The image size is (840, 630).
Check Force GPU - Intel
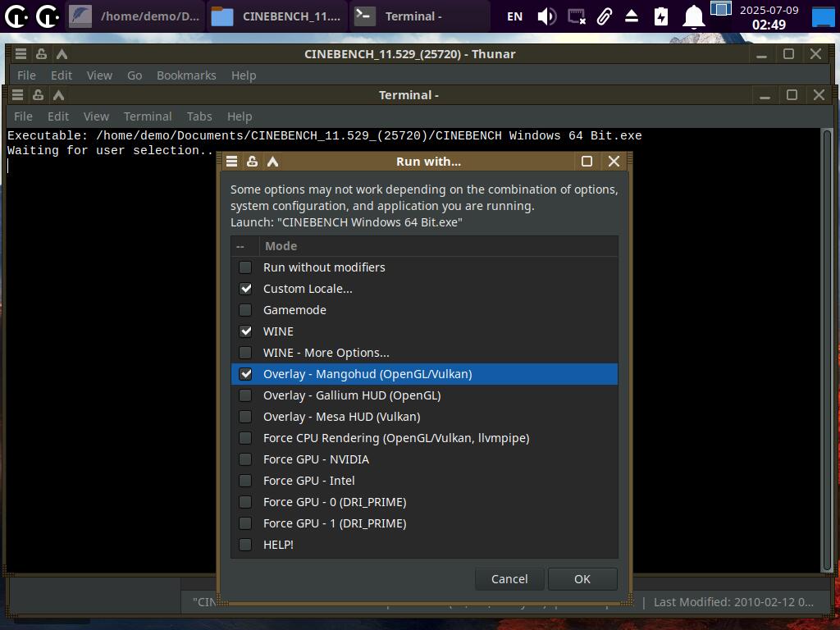[245, 481]
